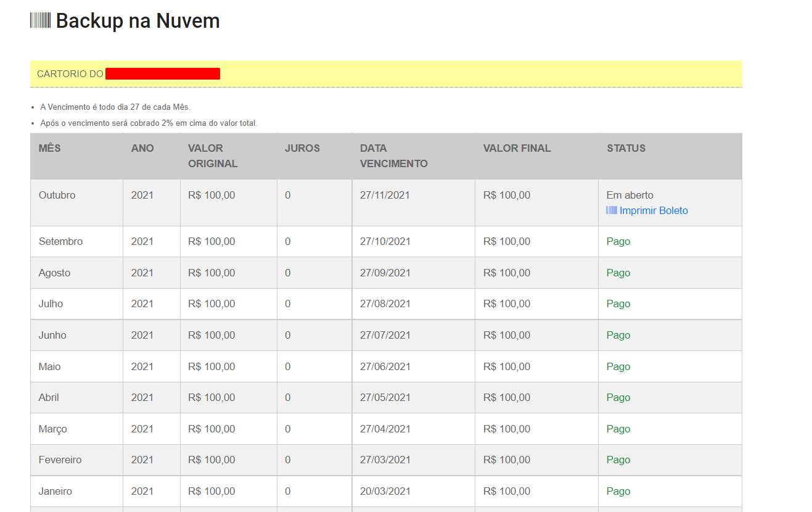Click the Pago status in Abril row
The image size is (812, 512).
[x=618, y=397]
